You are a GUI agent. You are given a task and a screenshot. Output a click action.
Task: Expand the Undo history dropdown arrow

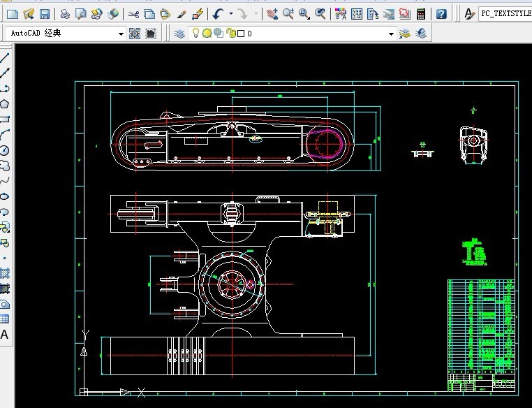tap(230, 13)
